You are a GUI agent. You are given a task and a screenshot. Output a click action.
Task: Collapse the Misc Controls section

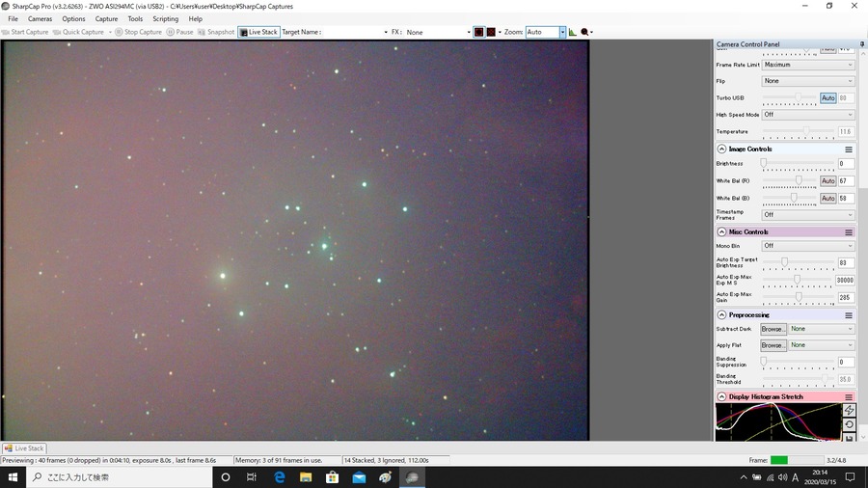pyautogui.click(x=721, y=232)
